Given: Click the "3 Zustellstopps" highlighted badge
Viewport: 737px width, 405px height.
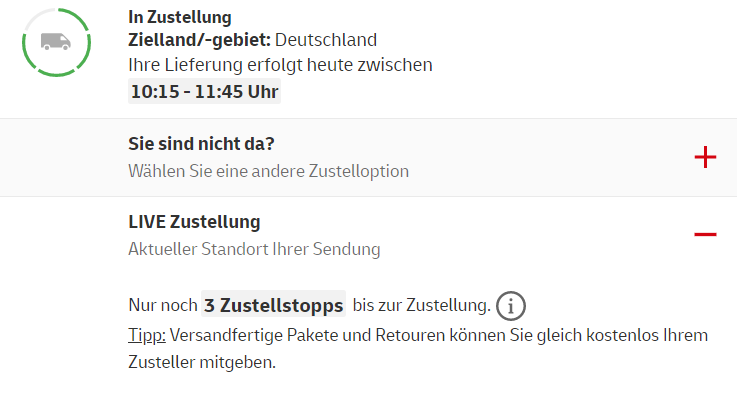Looking at the screenshot, I should point(273,305).
